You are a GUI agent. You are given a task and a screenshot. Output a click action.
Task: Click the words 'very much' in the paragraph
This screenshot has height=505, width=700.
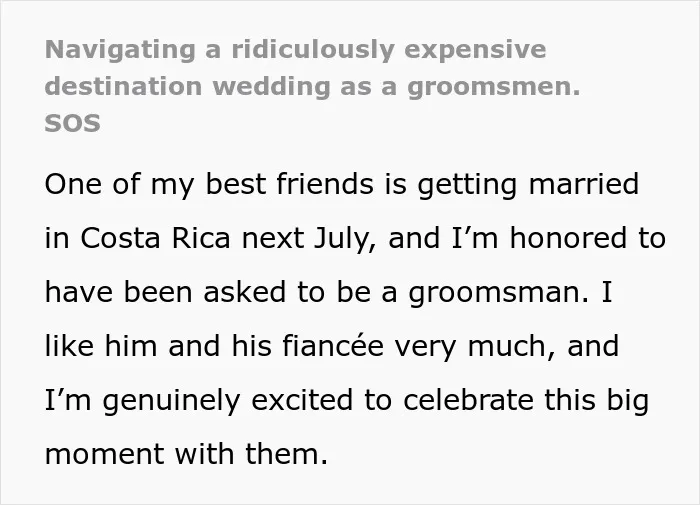(x=475, y=346)
